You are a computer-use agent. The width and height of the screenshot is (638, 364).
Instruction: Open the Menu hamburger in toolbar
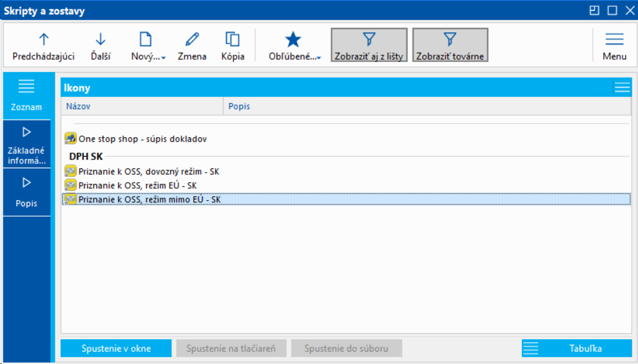(614, 46)
